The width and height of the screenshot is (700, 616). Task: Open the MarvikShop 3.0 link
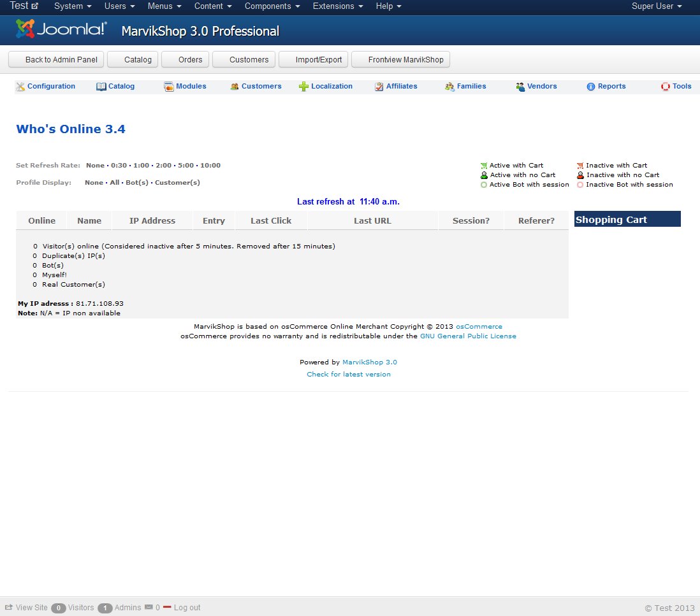click(370, 362)
